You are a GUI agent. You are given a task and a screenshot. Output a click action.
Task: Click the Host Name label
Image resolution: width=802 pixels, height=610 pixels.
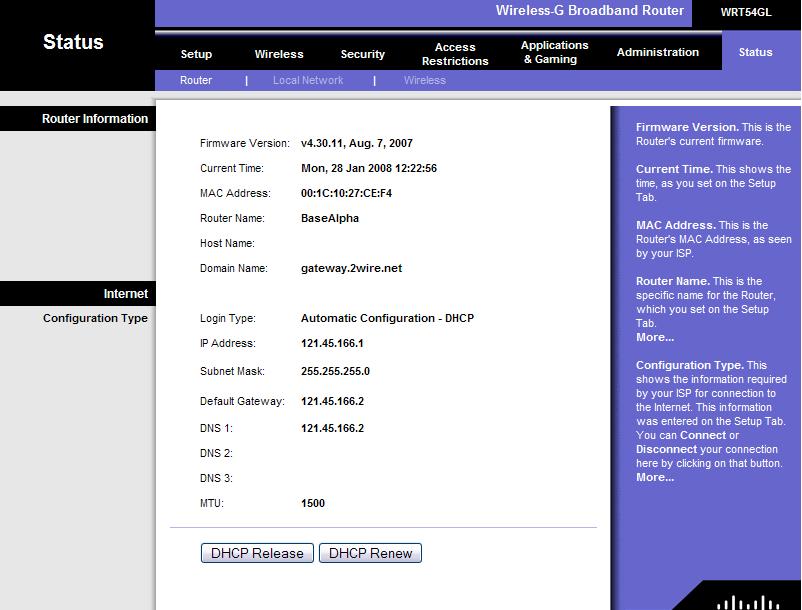point(227,243)
